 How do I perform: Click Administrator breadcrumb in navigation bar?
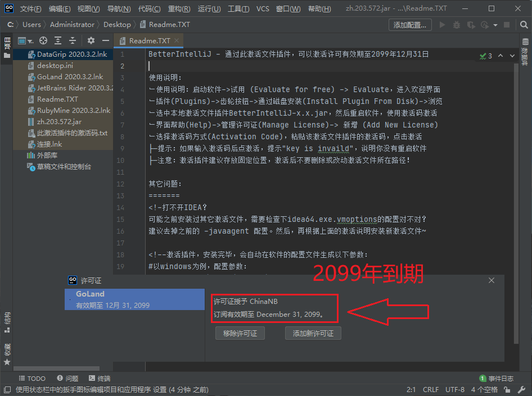(72, 25)
